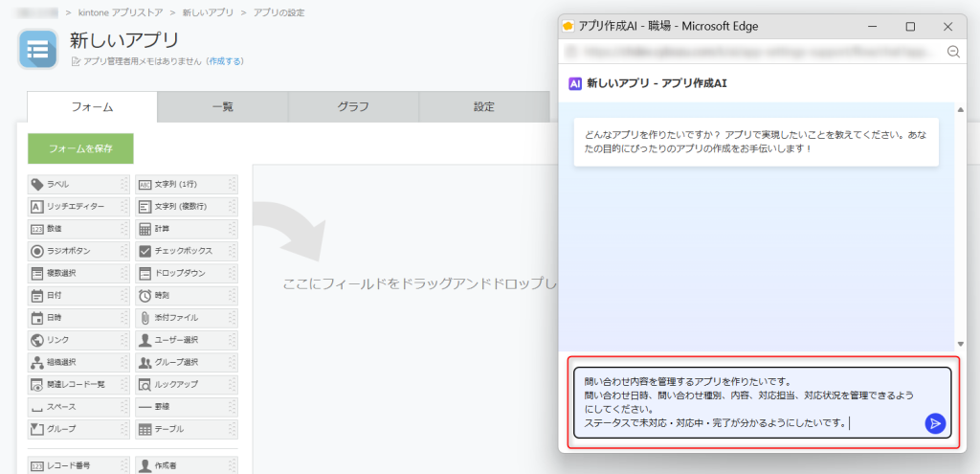Select the リンク field item
The width and height of the screenshot is (980, 474).
[x=78, y=340]
